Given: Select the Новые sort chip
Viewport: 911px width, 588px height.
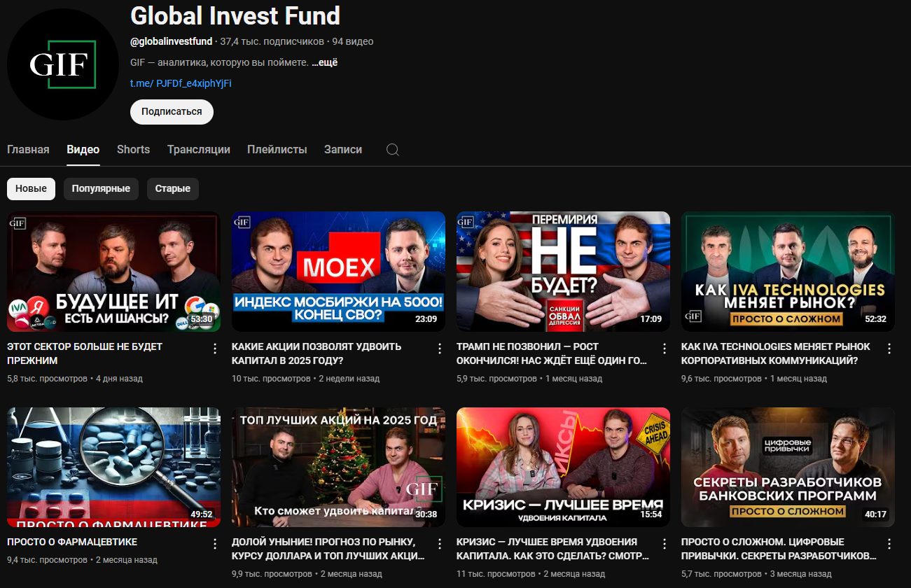Looking at the screenshot, I should pyautogui.click(x=31, y=189).
